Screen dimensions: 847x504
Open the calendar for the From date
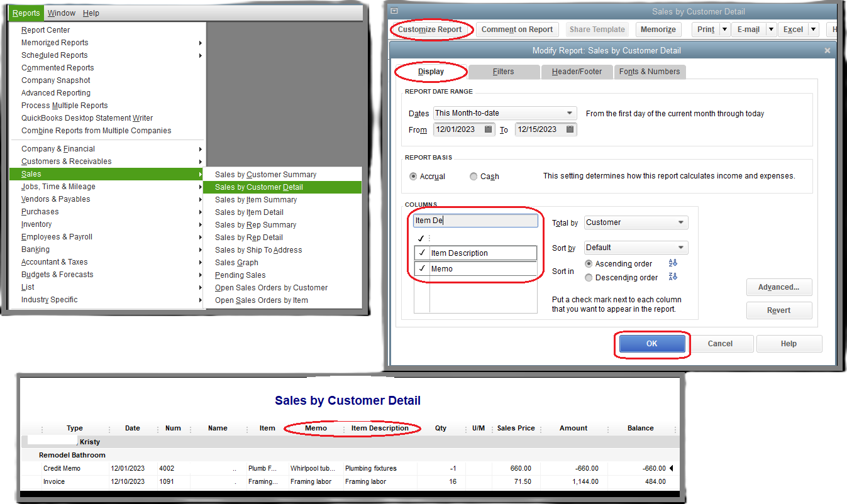pyautogui.click(x=488, y=129)
